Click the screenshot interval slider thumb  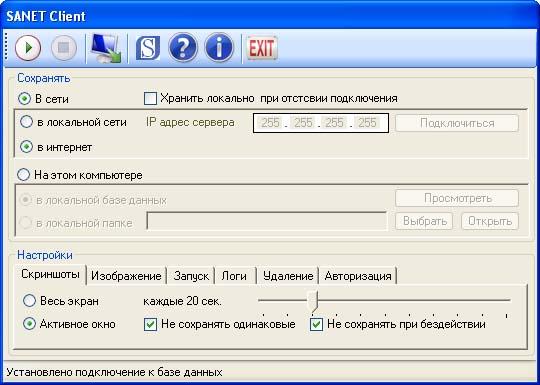(313, 301)
